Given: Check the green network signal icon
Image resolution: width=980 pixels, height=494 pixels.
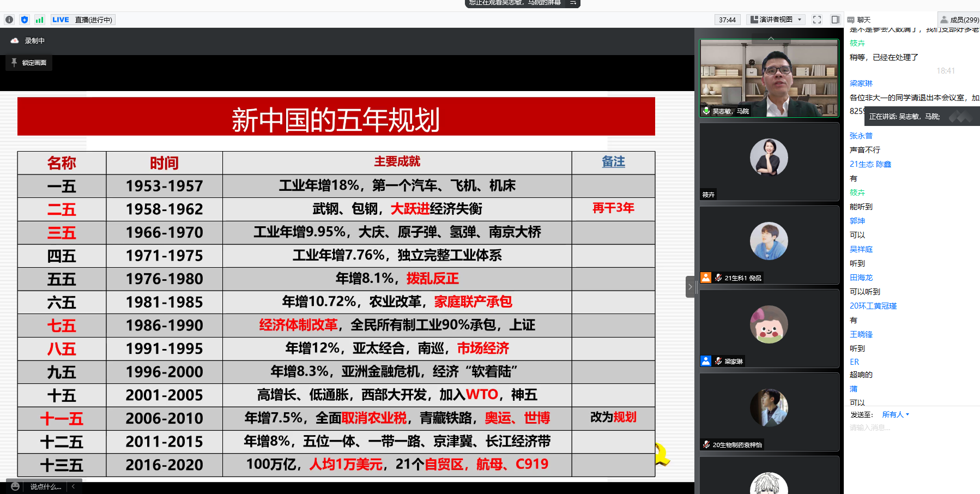Looking at the screenshot, I should coord(39,20).
